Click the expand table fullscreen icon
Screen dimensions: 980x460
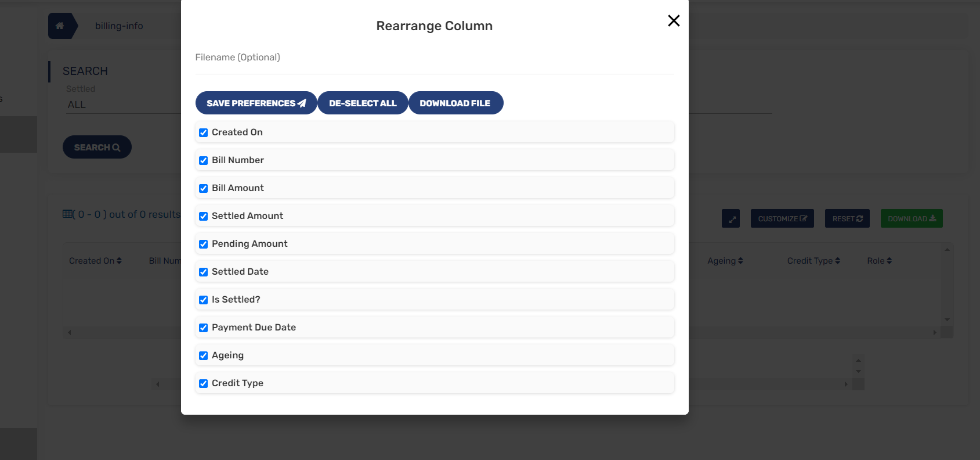click(731, 219)
